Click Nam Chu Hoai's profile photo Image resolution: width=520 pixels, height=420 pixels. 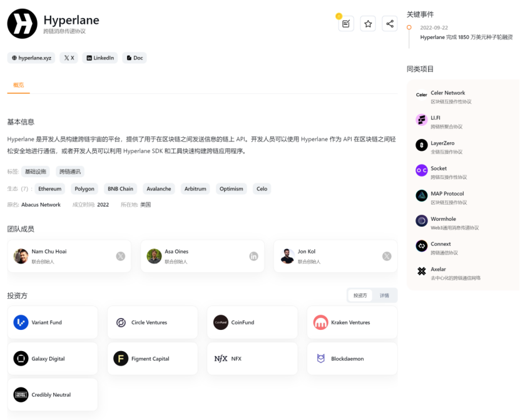coord(21,256)
